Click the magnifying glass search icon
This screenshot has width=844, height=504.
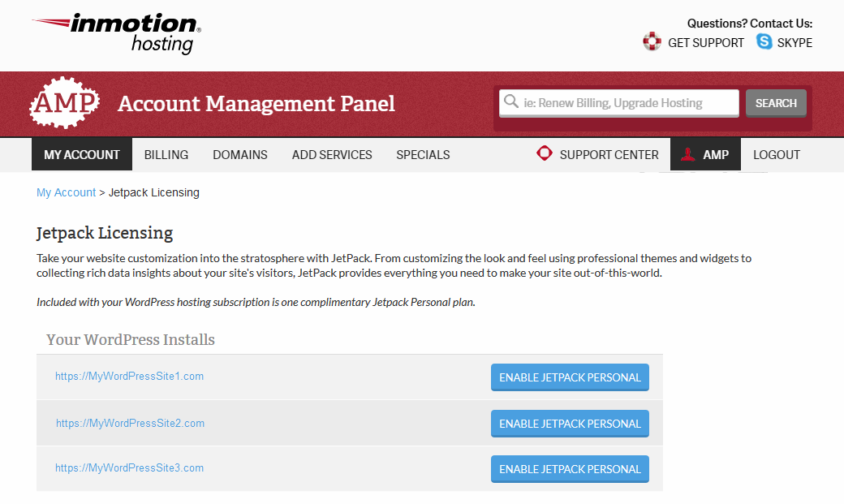(x=510, y=101)
